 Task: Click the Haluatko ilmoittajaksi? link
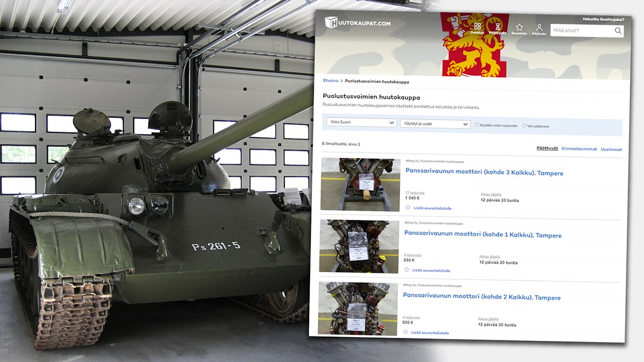[603, 19]
